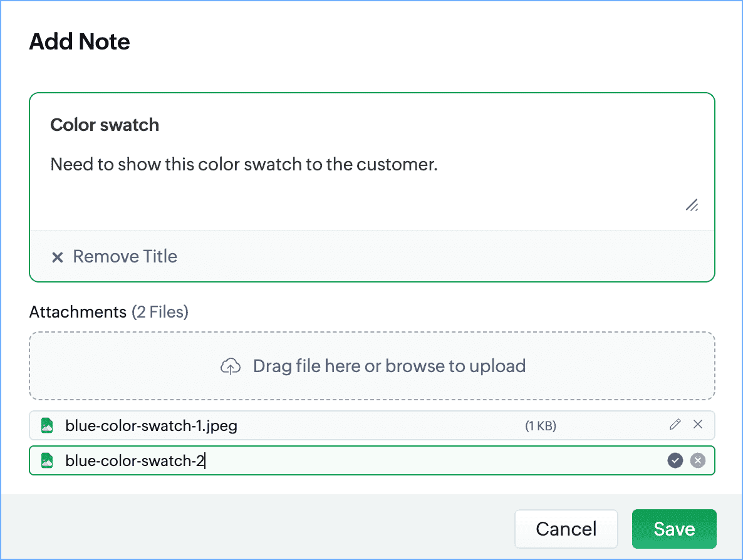The height and width of the screenshot is (560, 743).
Task: Save the note
Action: (673, 529)
